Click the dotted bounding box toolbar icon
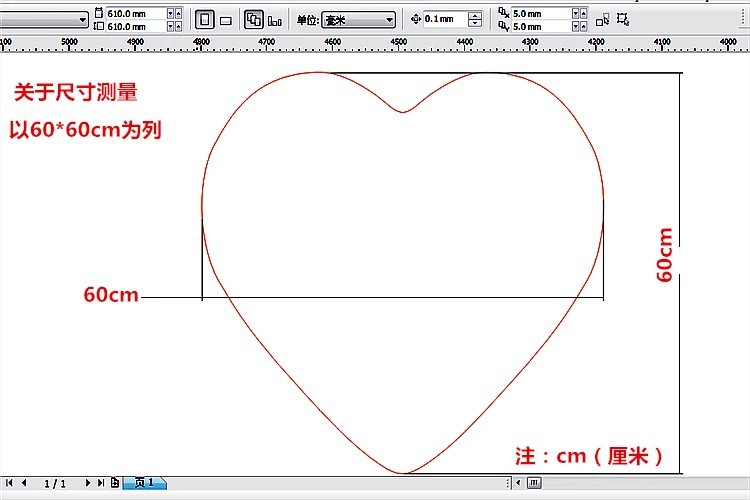This screenshot has height=500, width=750. point(623,19)
